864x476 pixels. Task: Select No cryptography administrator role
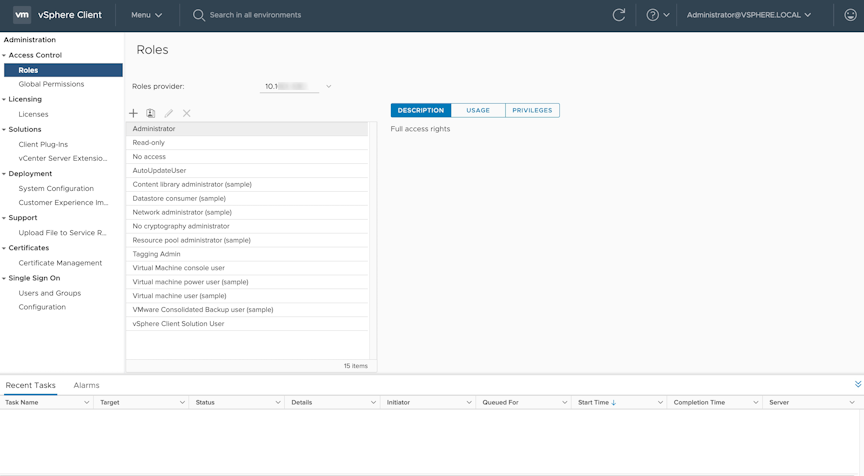[x=247, y=226]
